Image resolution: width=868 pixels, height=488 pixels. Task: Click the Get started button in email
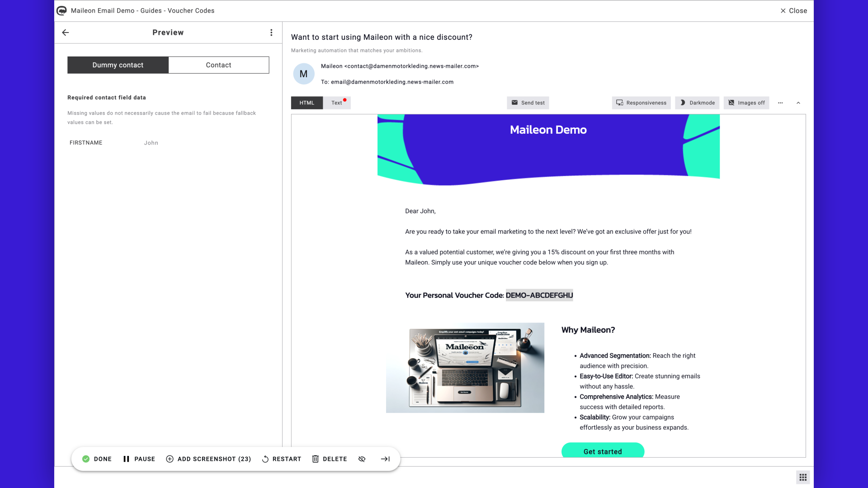[603, 450]
